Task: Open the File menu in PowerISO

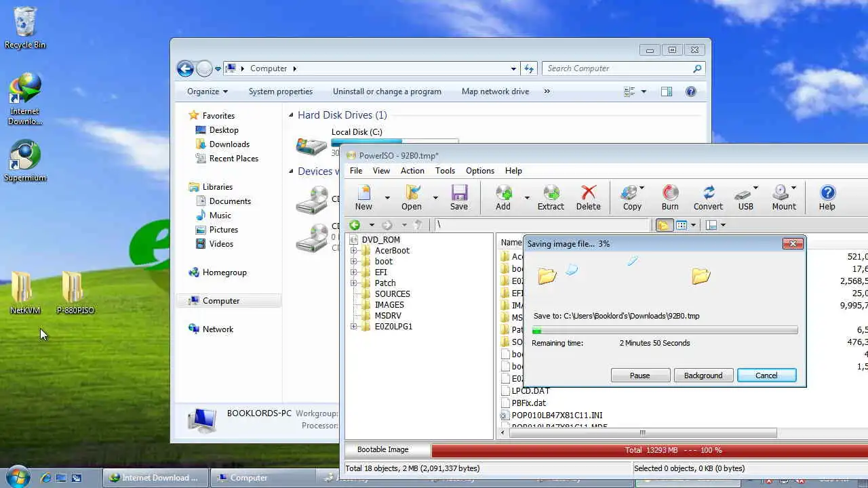Action: tap(356, 171)
